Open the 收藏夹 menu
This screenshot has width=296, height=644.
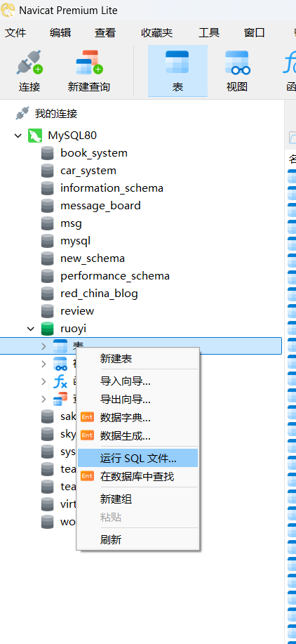point(157,33)
